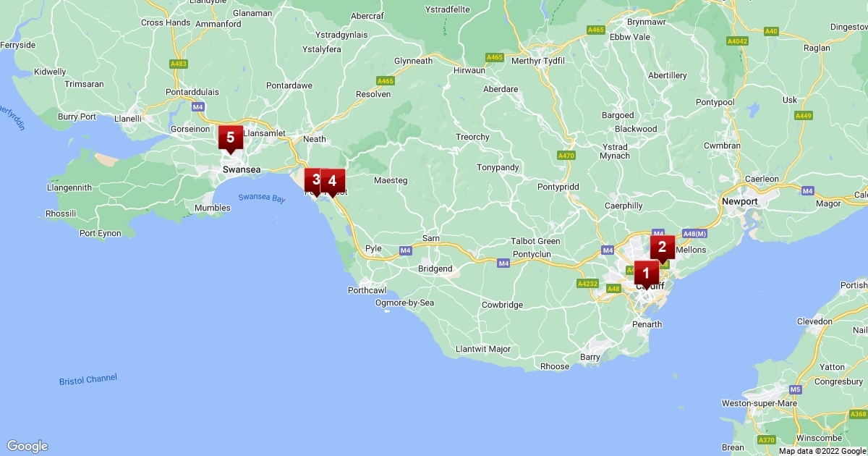Click the Swansea Bay label
The width and height of the screenshot is (868, 456).
(262, 197)
